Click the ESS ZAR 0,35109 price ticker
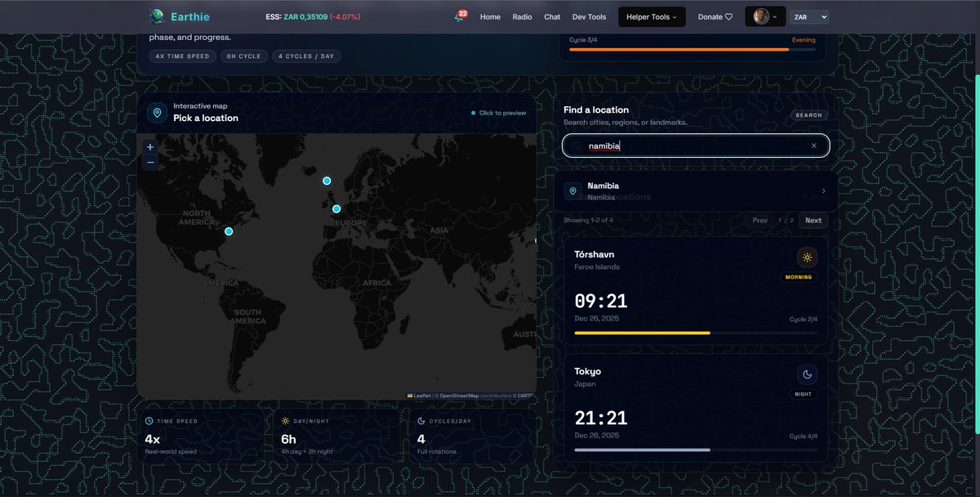The image size is (980, 497). coord(313,16)
